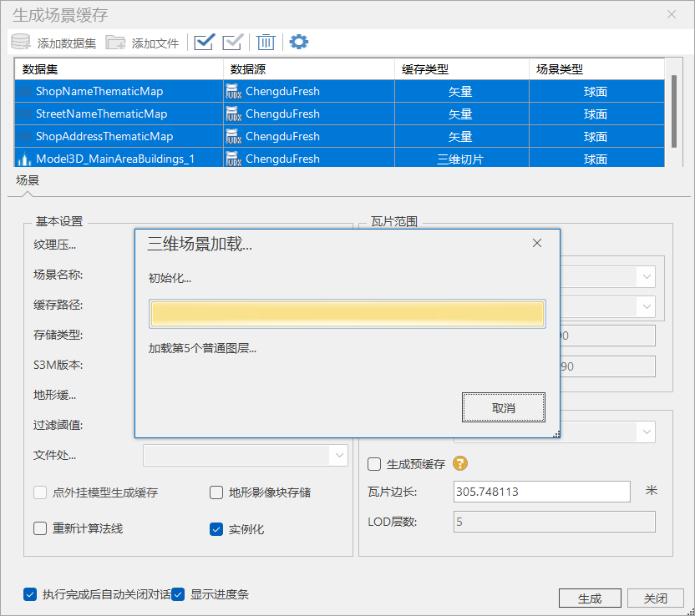695x616 pixels.
Task: Click the 加载第5个普通图层... status text
Action: (202, 349)
